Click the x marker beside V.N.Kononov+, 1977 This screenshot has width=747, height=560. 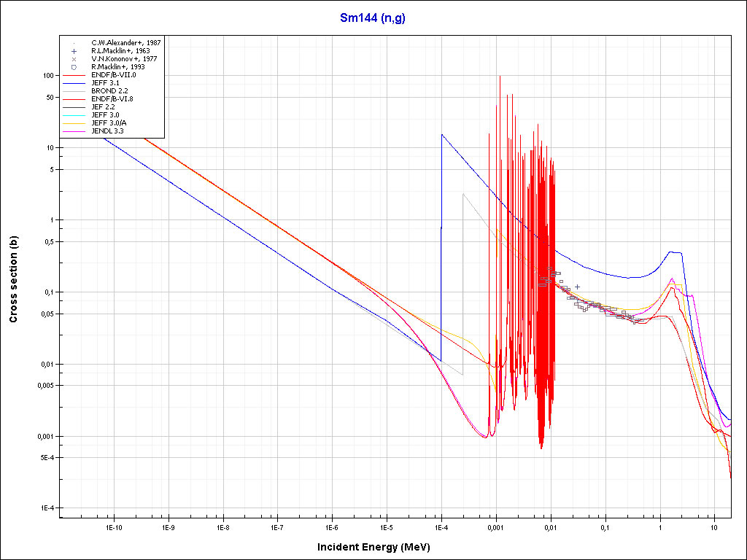point(74,59)
